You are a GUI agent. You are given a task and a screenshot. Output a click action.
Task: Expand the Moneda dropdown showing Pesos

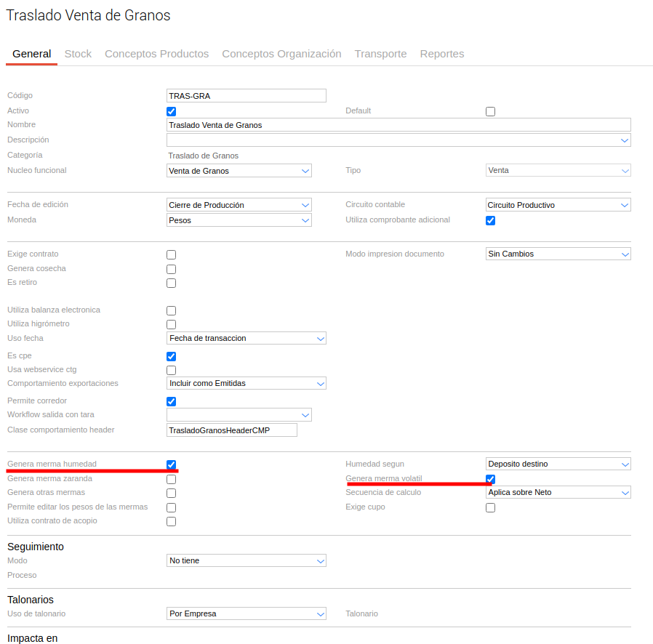point(239,220)
